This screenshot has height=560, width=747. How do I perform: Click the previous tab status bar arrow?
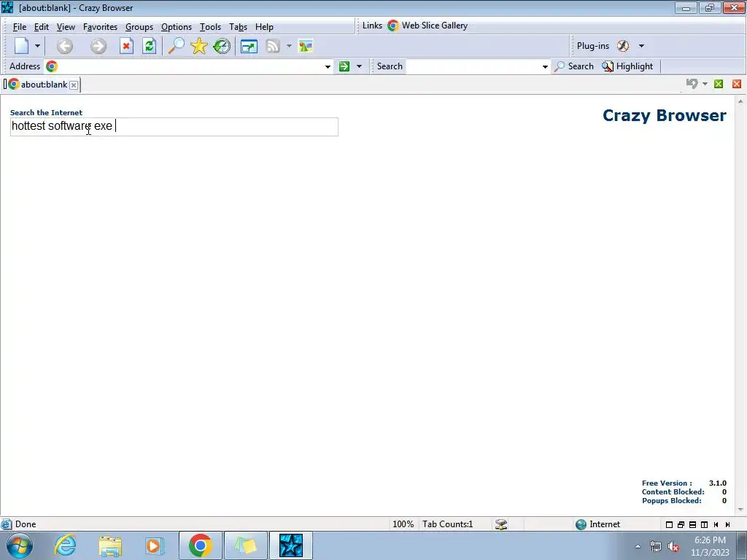coord(716,524)
